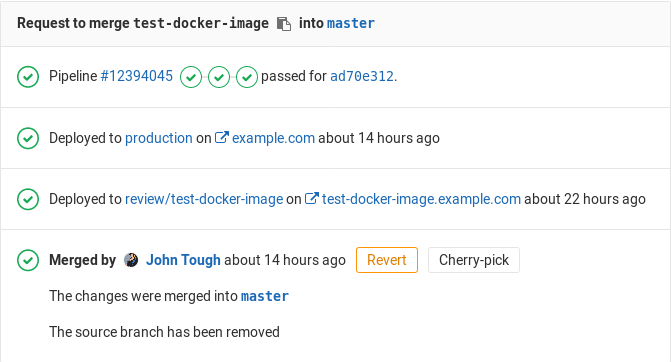Click the Revert button

click(x=387, y=260)
